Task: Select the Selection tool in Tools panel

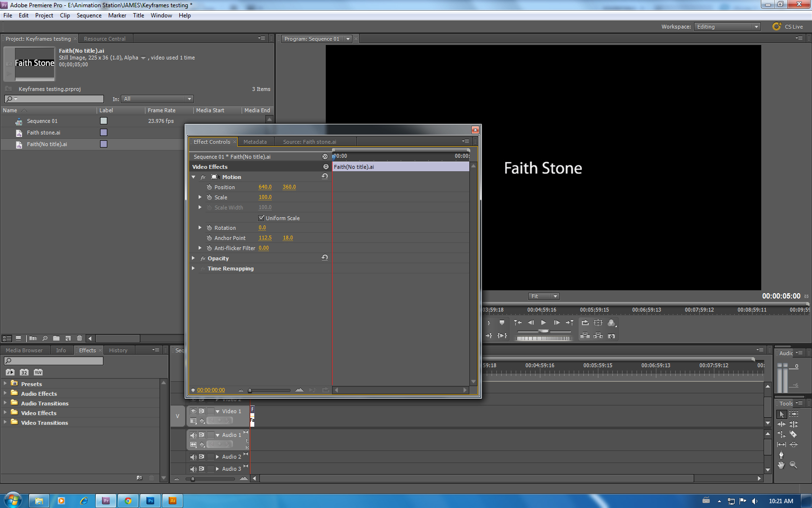Action: pyautogui.click(x=782, y=415)
